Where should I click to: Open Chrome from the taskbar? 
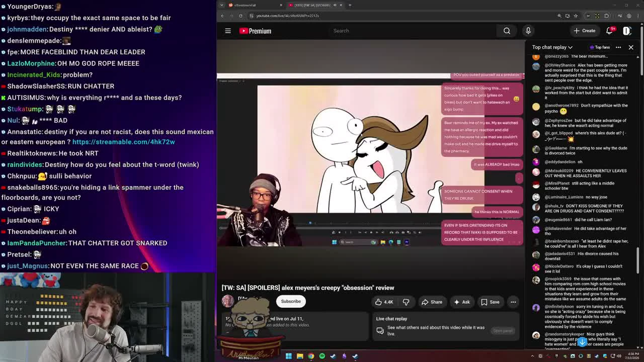(x=311, y=356)
